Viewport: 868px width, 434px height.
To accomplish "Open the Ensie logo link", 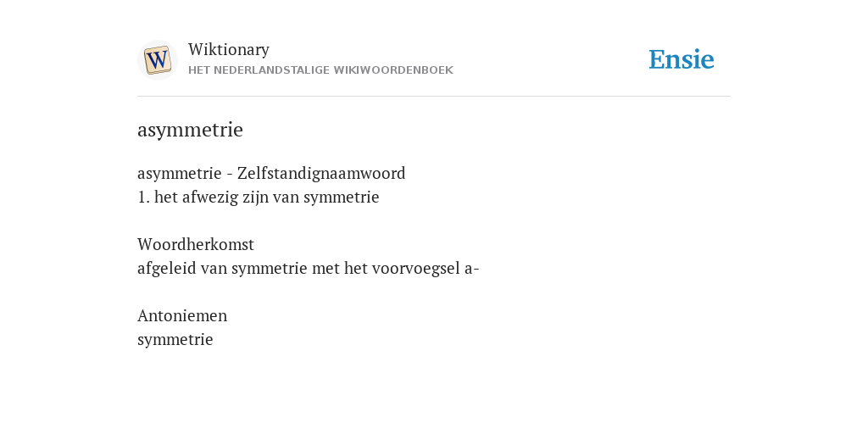I will click(x=682, y=59).
